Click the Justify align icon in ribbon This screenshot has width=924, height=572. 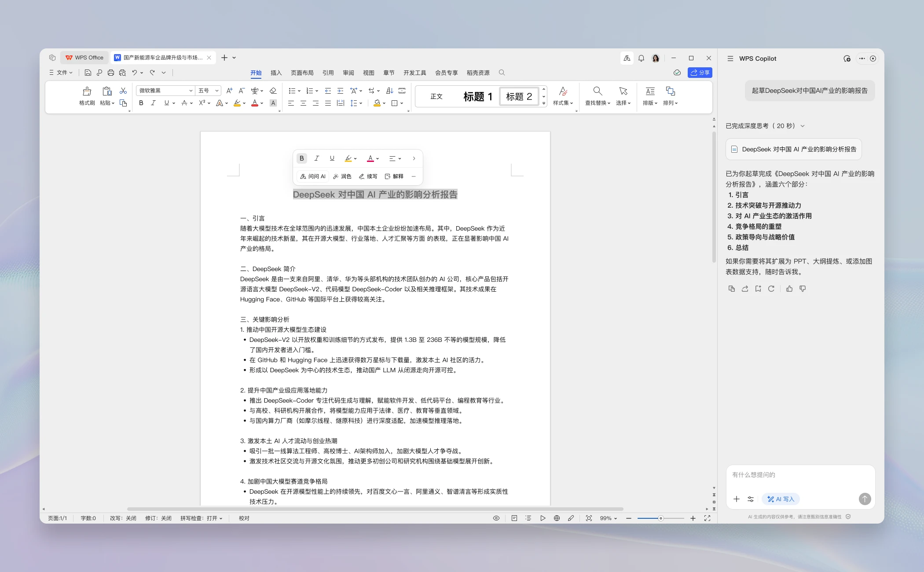click(x=328, y=103)
